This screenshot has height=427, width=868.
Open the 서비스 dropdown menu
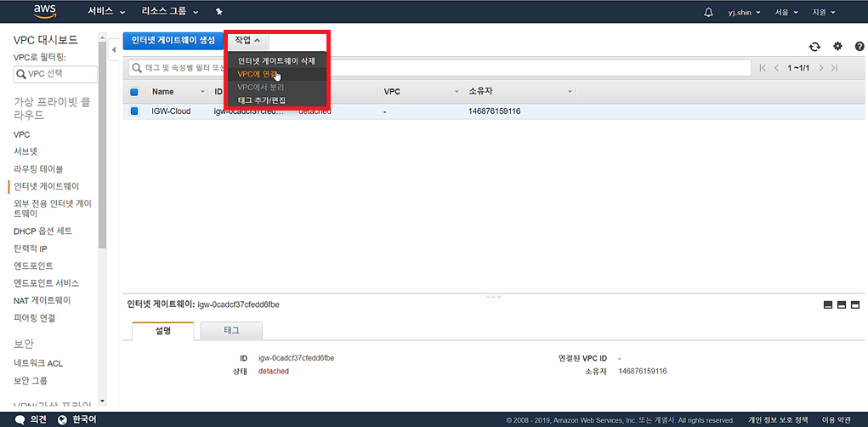107,12
